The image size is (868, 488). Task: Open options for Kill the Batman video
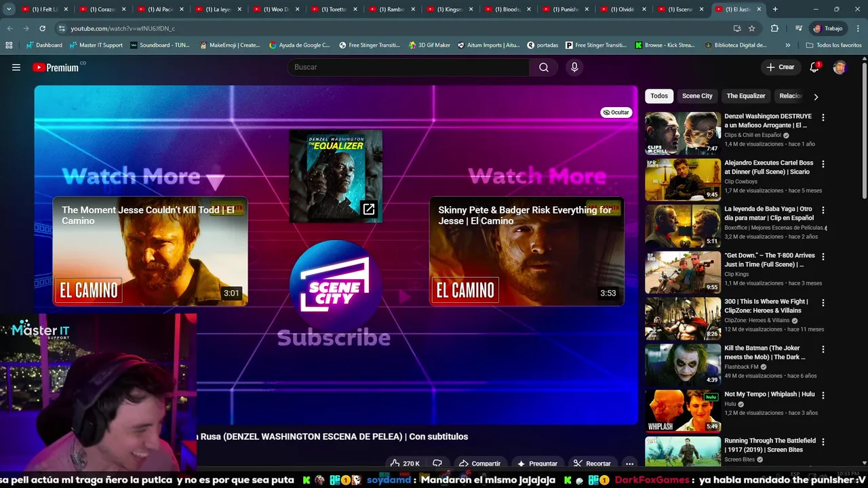click(823, 349)
